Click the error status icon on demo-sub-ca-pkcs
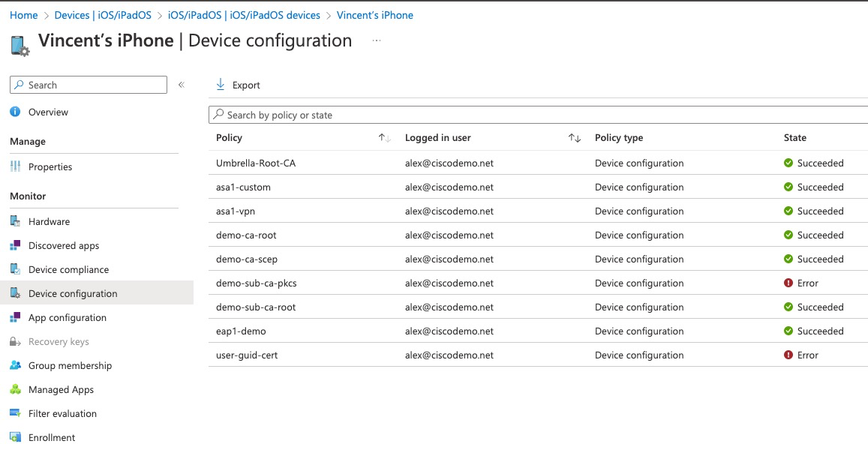 click(788, 283)
